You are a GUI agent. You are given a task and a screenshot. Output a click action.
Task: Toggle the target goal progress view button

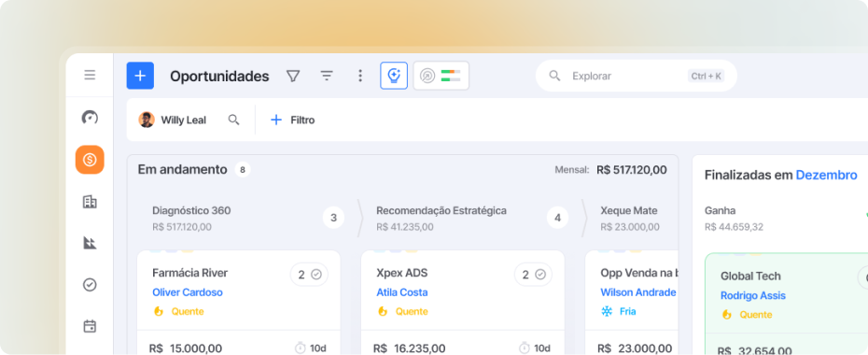coord(441,76)
